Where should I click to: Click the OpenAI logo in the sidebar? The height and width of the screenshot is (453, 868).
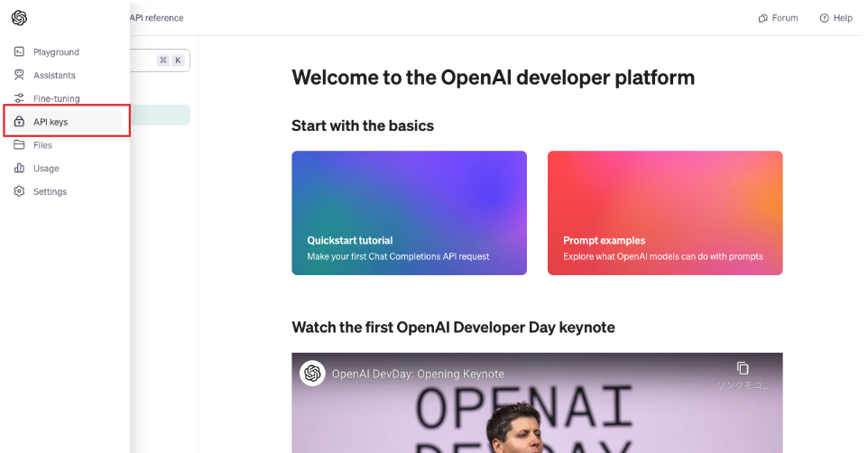(x=19, y=18)
